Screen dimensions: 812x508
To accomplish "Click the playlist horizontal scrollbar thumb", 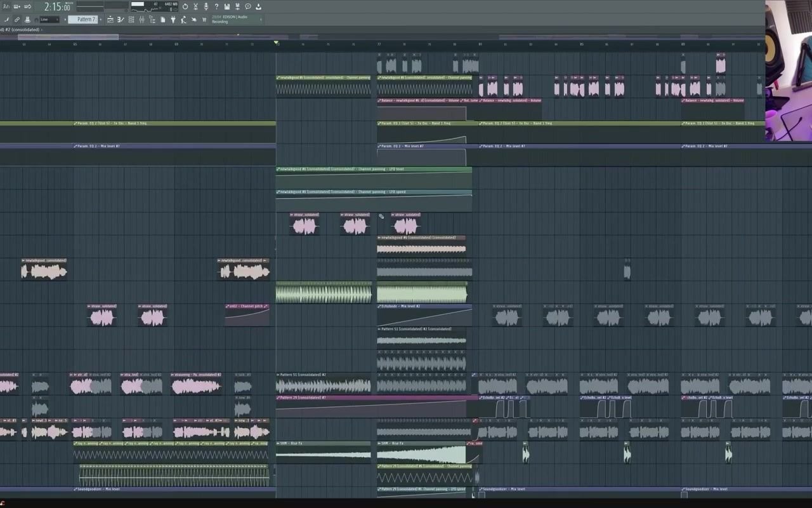I will pos(68,37).
